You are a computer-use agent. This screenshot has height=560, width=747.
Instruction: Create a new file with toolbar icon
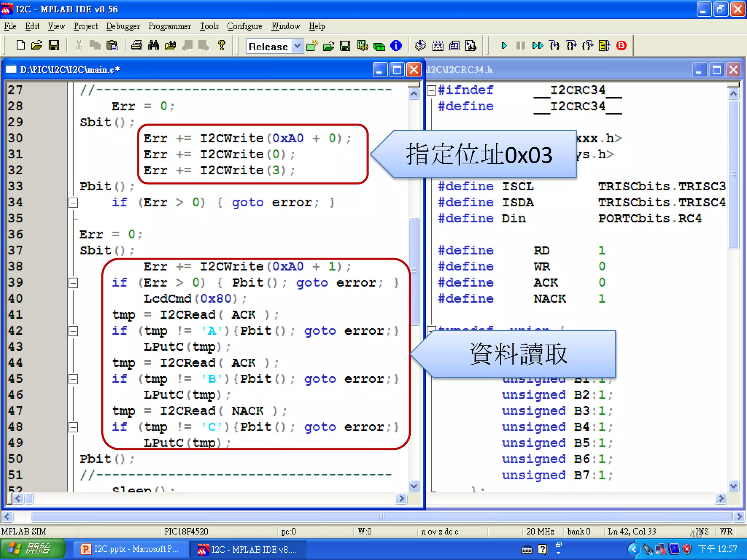[x=21, y=46]
